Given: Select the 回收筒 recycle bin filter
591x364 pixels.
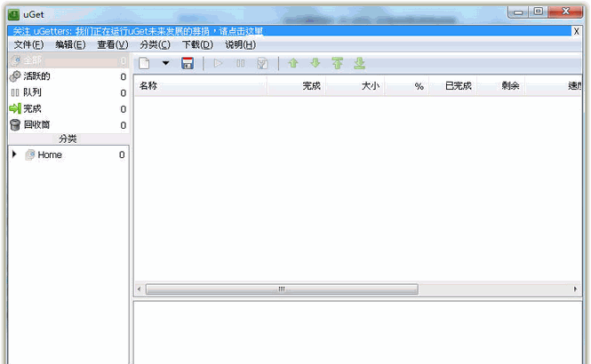Looking at the screenshot, I should [x=37, y=124].
